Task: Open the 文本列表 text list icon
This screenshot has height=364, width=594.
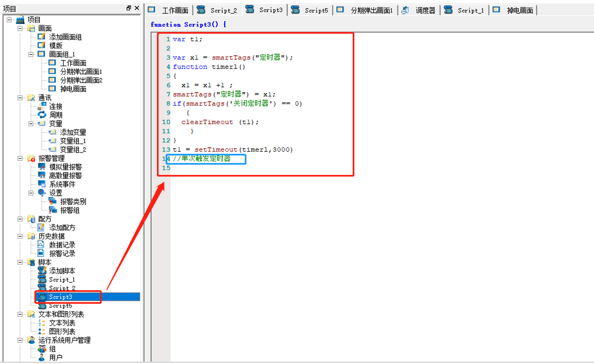Action: point(42,323)
